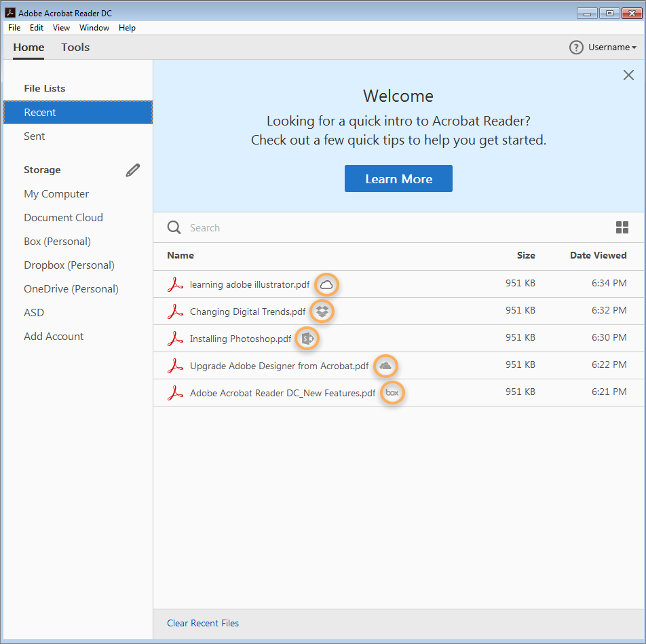The image size is (646, 644).
Task: Maximize the Acrobat Reader window
Action: tap(609, 14)
